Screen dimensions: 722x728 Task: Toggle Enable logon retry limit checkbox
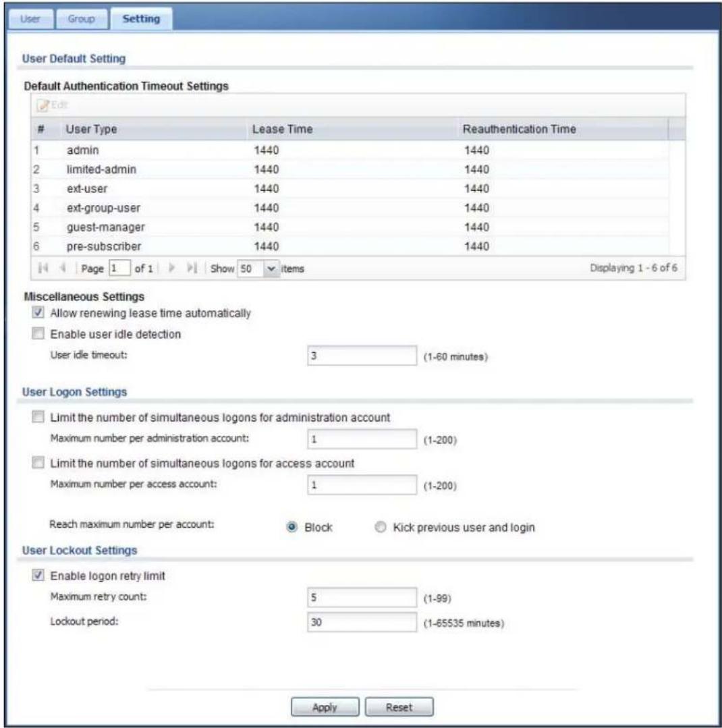(x=38, y=576)
